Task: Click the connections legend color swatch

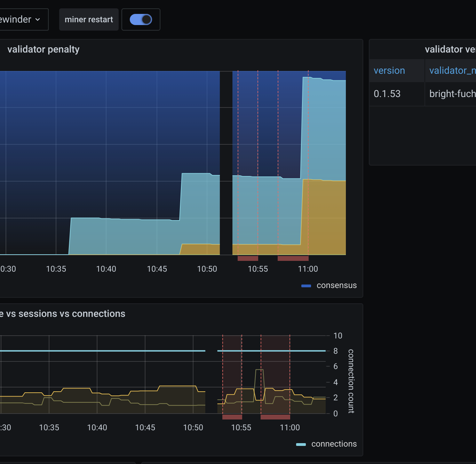Action: pyautogui.click(x=301, y=445)
